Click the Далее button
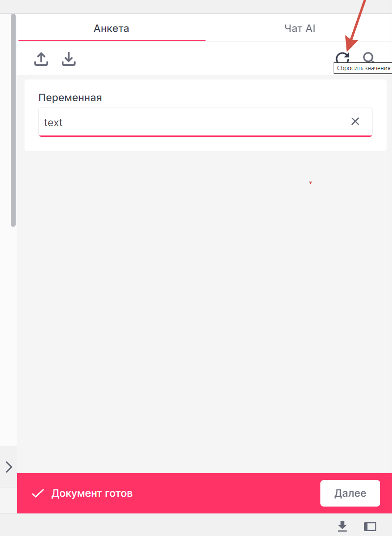This screenshot has width=392, height=536. [x=350, y=493]
